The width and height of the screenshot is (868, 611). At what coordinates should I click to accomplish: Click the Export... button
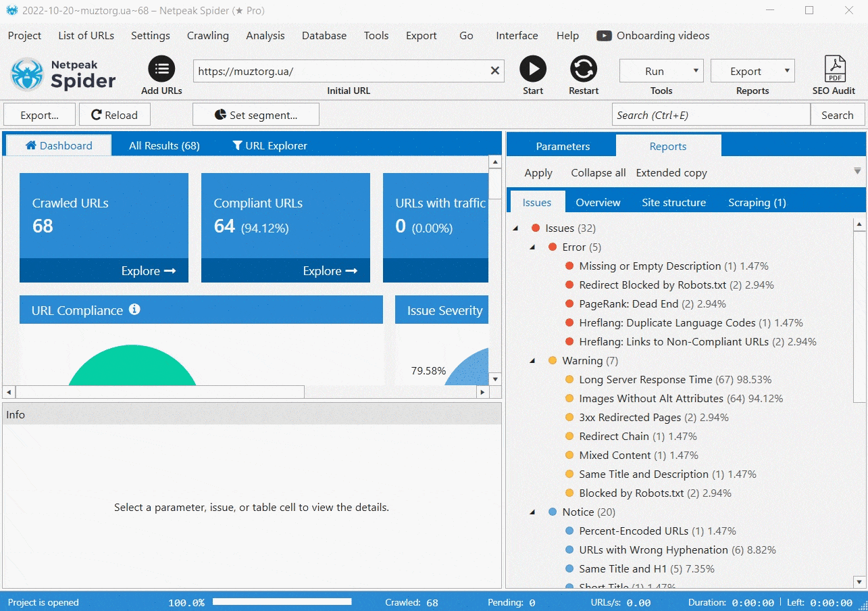(39, 115)
